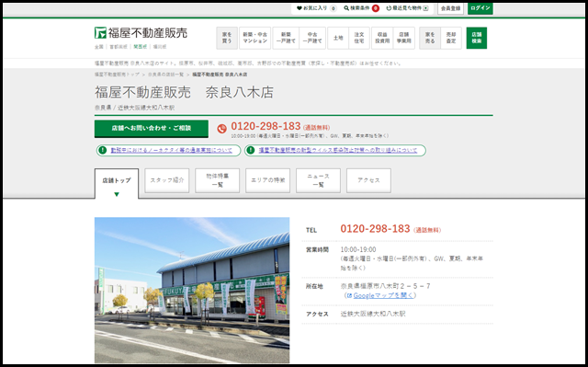Click the heart icon beside お気に入り
Image resolution: width=588 pixels, height=367 pixels.
pos(300,8)
